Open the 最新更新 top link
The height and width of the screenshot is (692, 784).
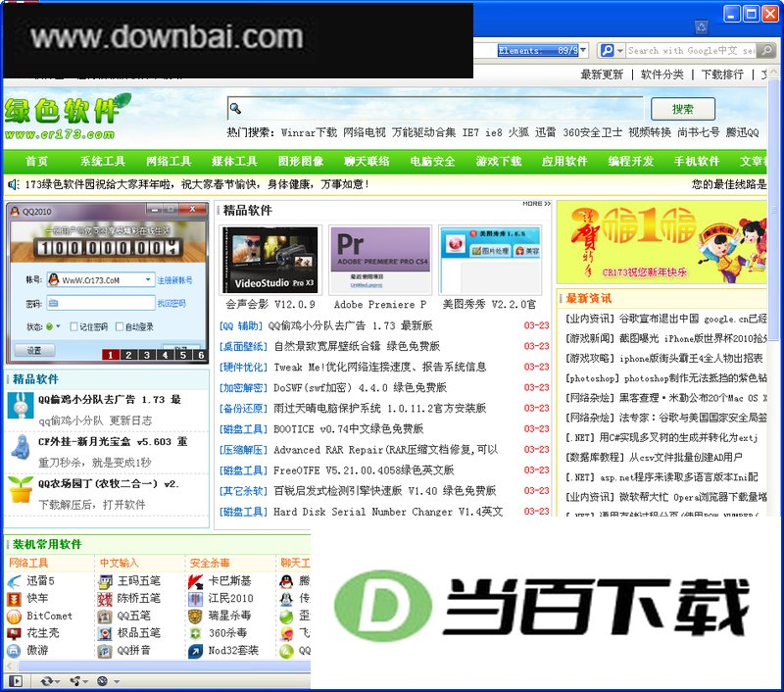coord(602,74)
